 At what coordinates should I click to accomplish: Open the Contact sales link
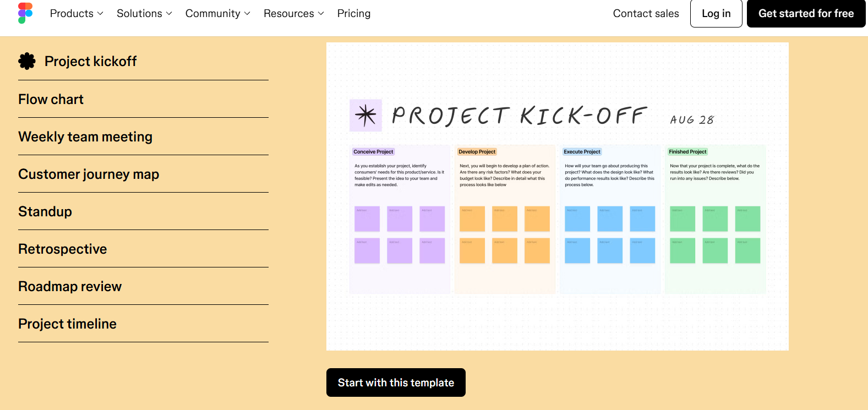[x=646, y=13]
